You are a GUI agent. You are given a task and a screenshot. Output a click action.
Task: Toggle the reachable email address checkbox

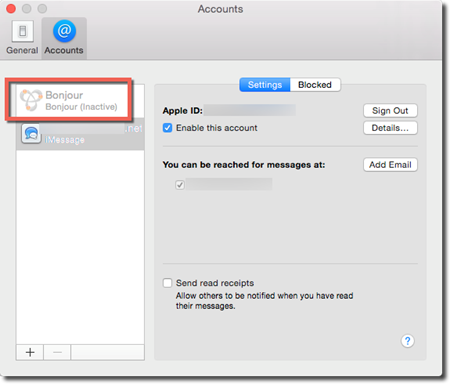click(180, 184)
